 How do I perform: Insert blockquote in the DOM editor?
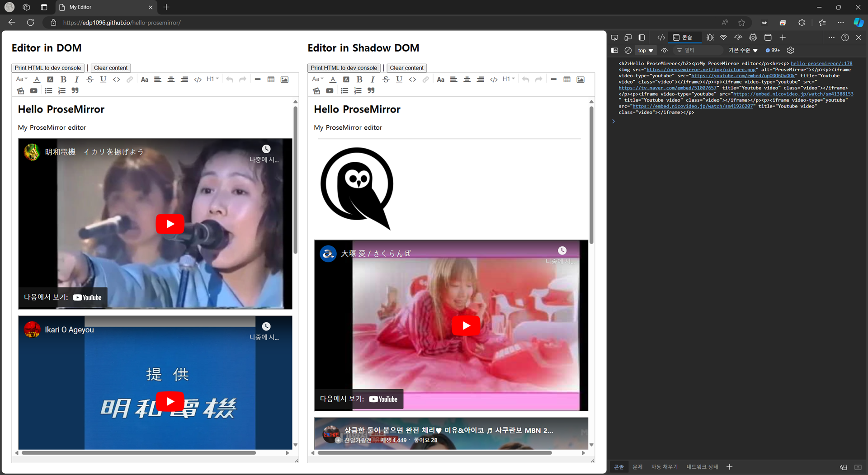tap(75, 91)
